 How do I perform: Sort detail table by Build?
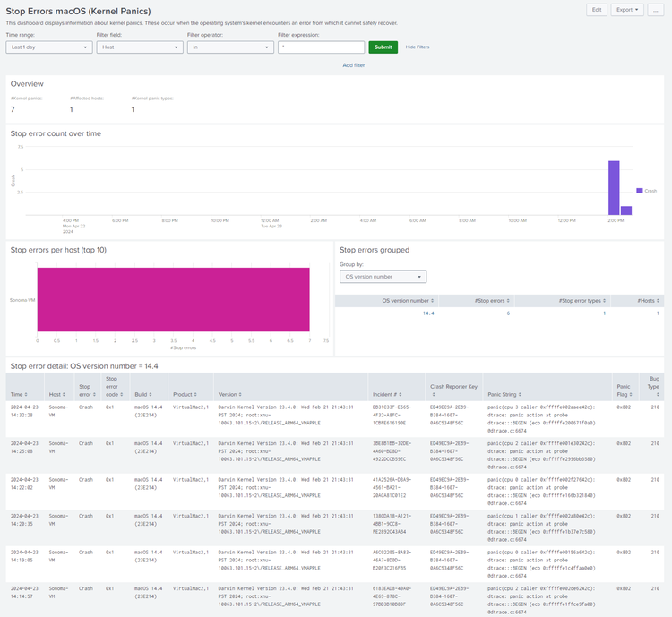pyautogui.click(x=143, y=395)
